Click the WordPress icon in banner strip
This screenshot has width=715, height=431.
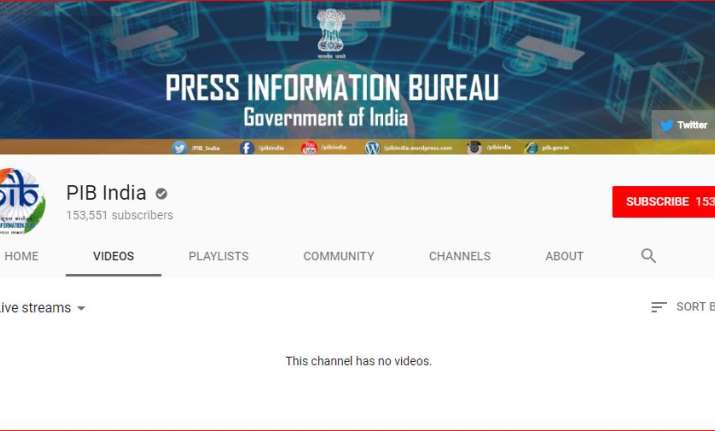click(372, 148)
